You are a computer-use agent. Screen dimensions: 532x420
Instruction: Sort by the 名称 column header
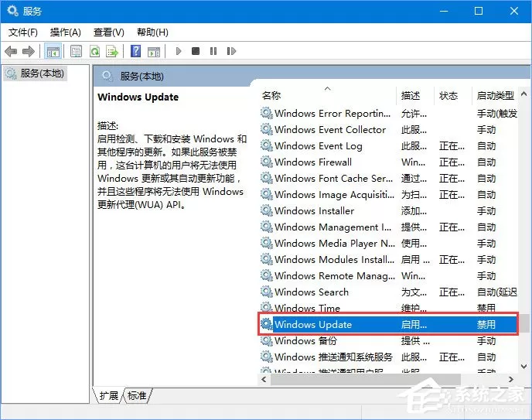(271, 96)
